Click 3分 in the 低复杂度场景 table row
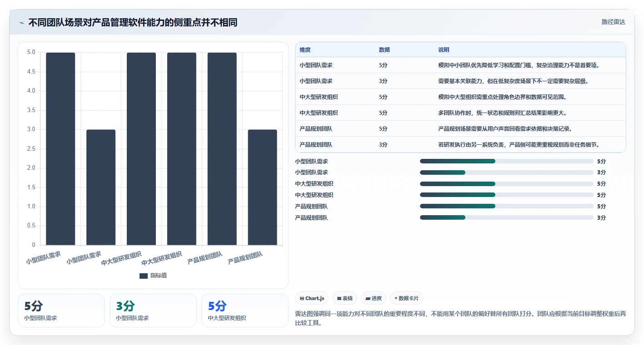This screenshot has width=644, height=345. (383, 81)
